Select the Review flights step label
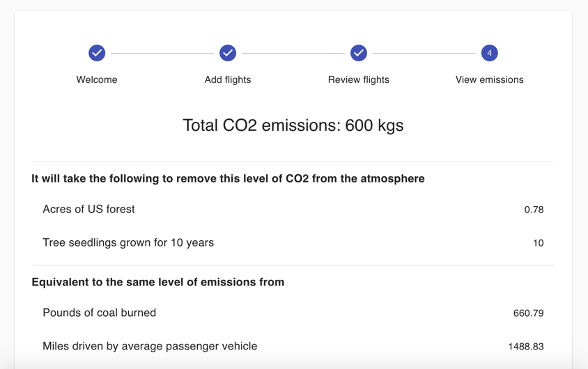 pyautogui.click(x=359, y=79)
